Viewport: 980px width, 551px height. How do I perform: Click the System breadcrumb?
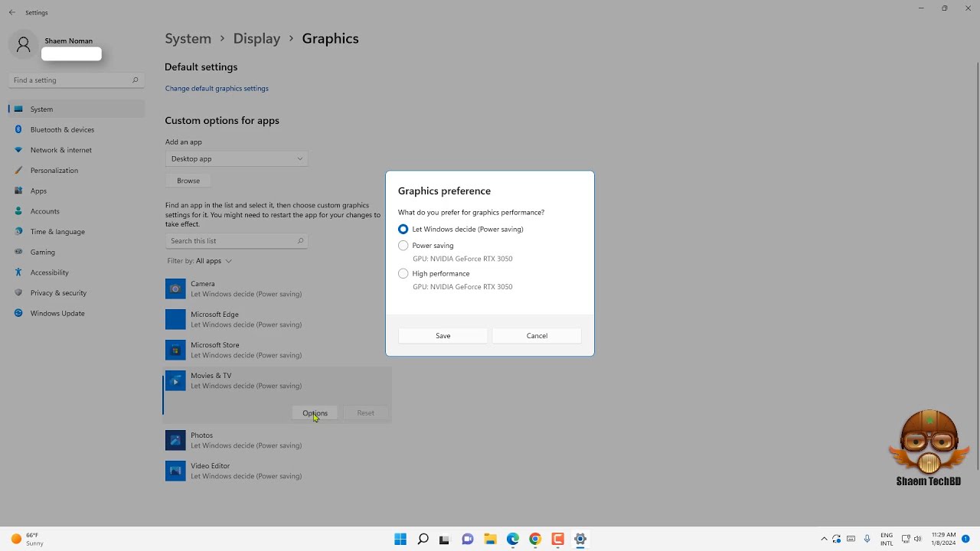click(188, 38)
